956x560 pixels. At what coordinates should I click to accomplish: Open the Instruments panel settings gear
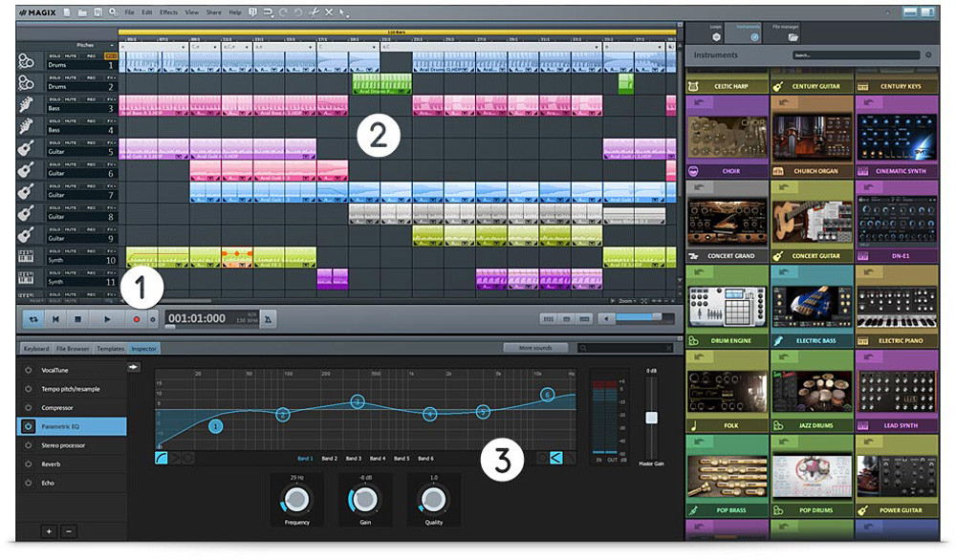pyautogui.click(x=928, y=54)
